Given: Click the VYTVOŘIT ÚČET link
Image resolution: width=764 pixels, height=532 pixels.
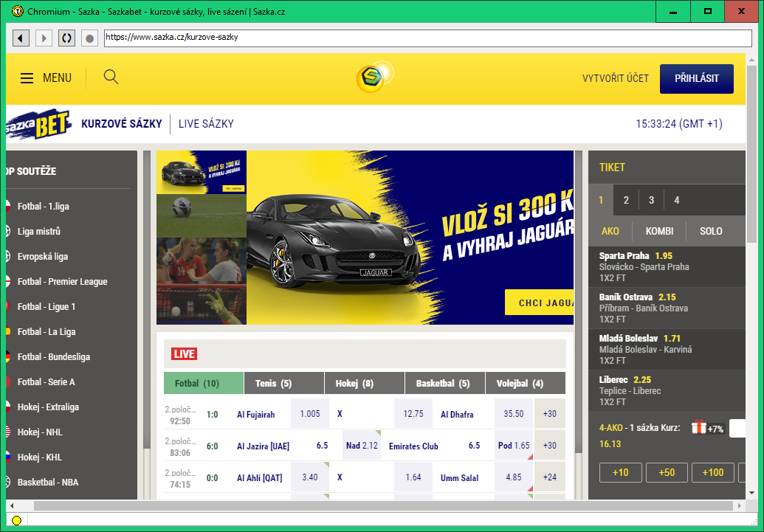Looking at the screenshot, I should 616,78.
